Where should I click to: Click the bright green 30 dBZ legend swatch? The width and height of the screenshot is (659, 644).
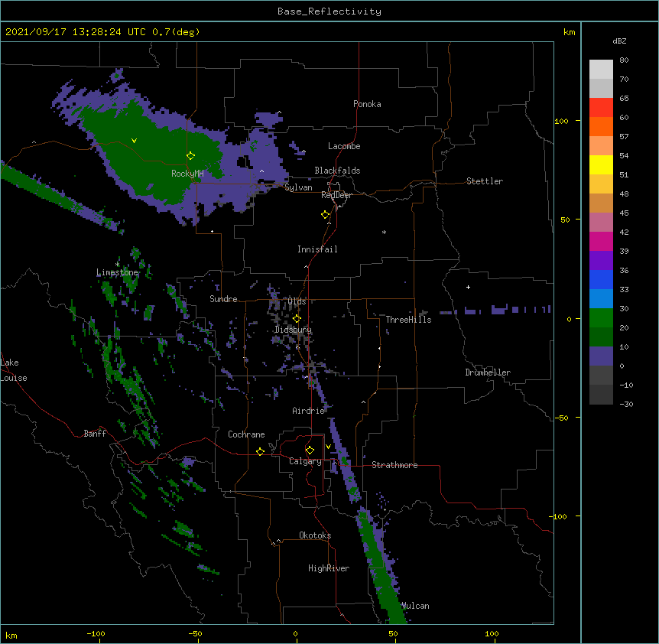(x=601, y=318)
